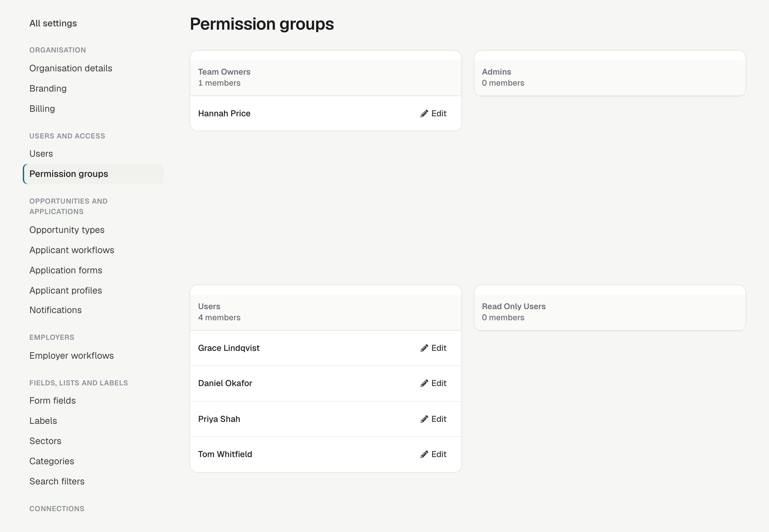The image size is (769, 532).
Task: Select Permission groups in the sidebar
Action: pyautogui.click(x=93, y=174)
